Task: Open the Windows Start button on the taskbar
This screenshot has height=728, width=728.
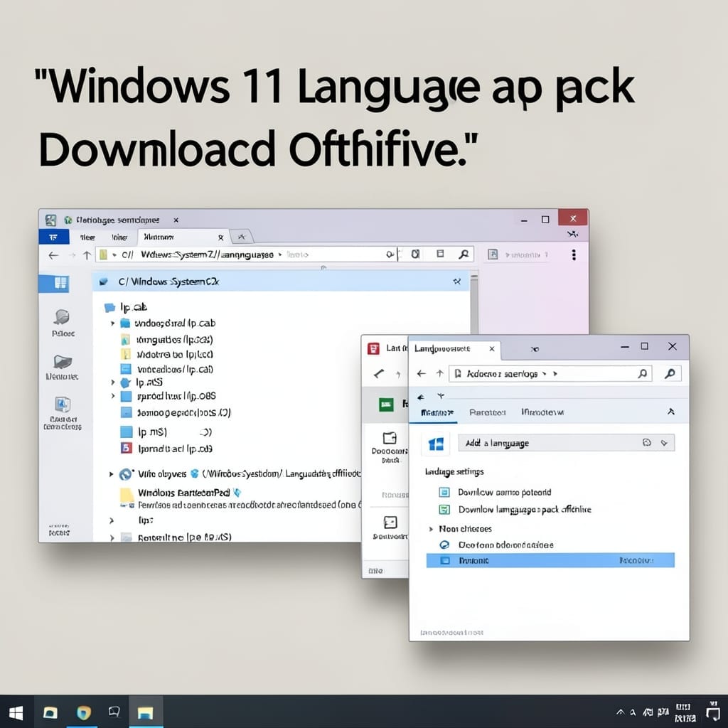Action: pyautogui.click(x=16, y=713)
